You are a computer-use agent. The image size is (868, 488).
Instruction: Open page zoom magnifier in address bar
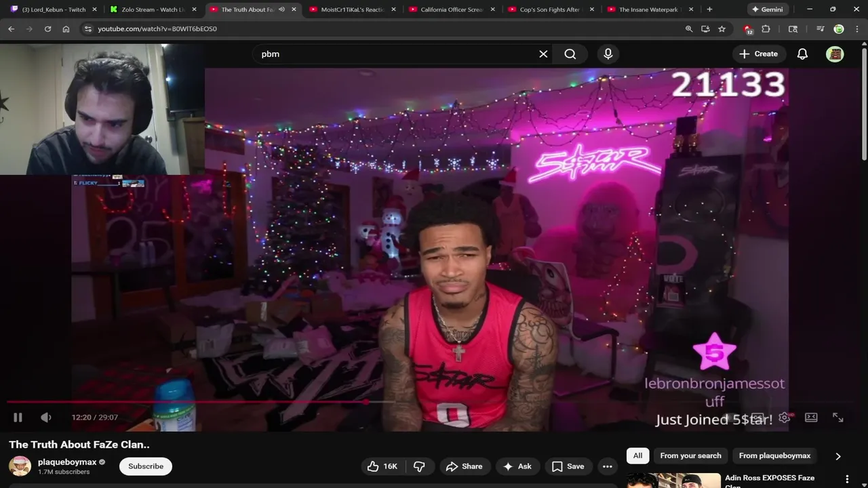point(689,29)
